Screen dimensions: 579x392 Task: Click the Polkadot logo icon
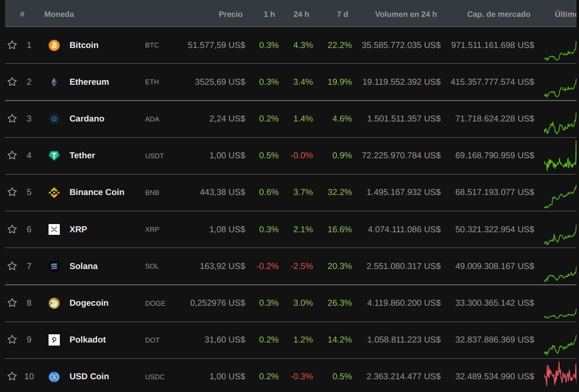pos(54,339)
